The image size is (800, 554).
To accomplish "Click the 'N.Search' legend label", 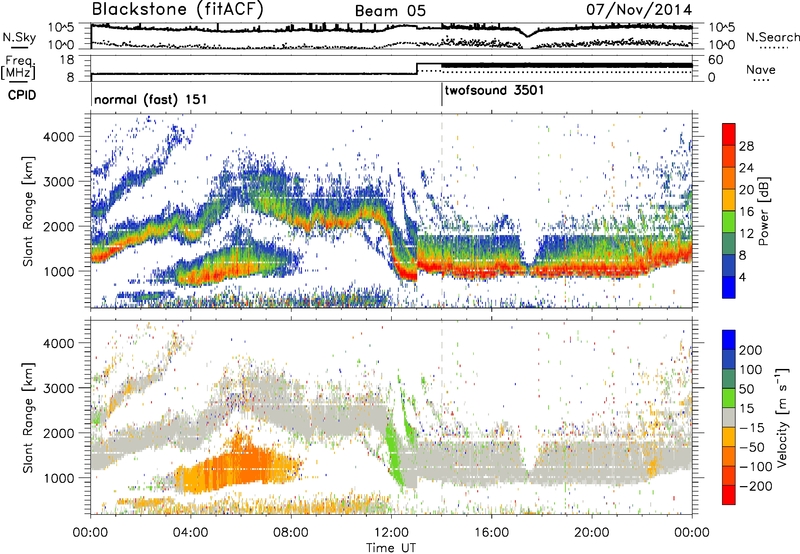I will (773, 37).
